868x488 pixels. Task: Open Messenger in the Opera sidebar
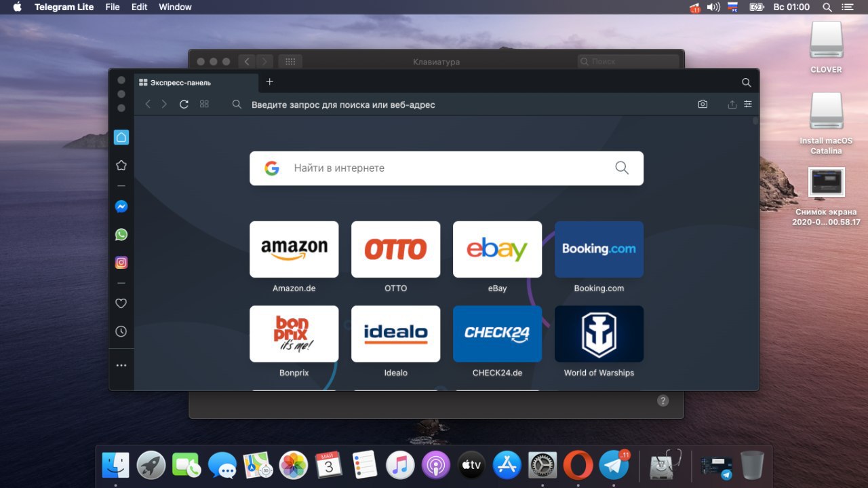[x=121, y=206]
